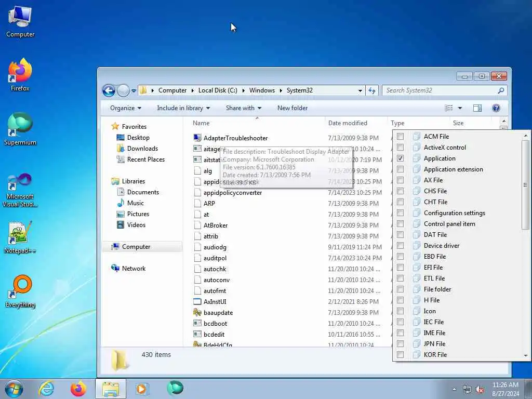Open Explorer help question mark icon
532x399 pixels.
tap(496, 108)
